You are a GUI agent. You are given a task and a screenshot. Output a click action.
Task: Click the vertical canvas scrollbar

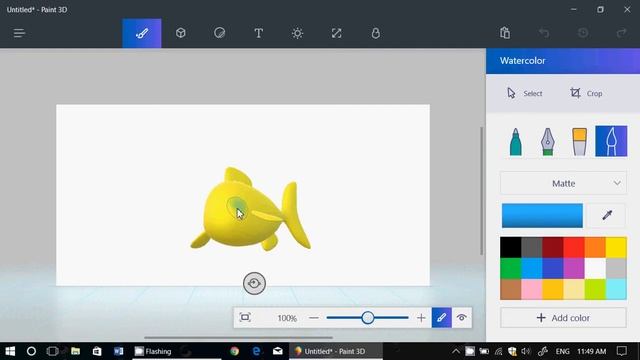(x=482, y=191)
